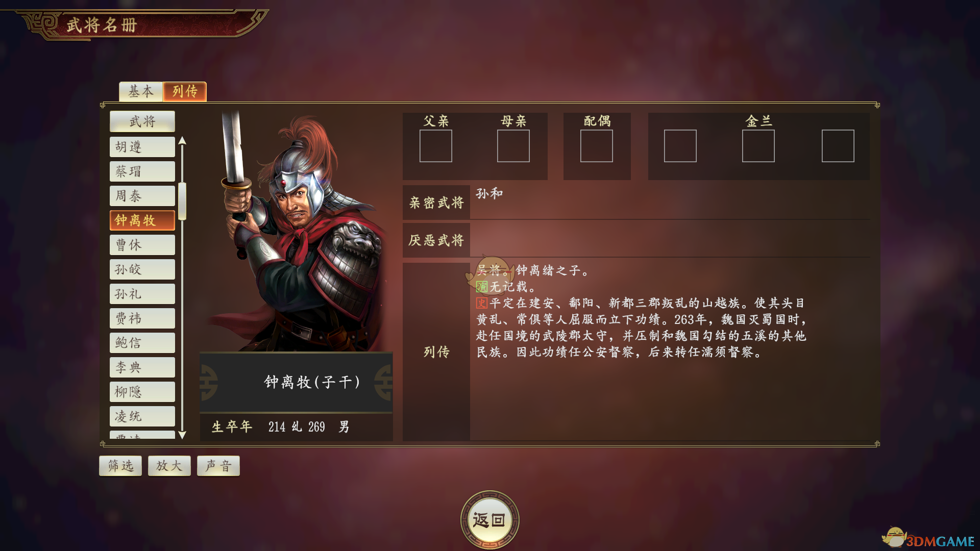Viewport: 980px width, 551px height.
Task: Click the 声音 sound button
Action: (x=218, y=465)
